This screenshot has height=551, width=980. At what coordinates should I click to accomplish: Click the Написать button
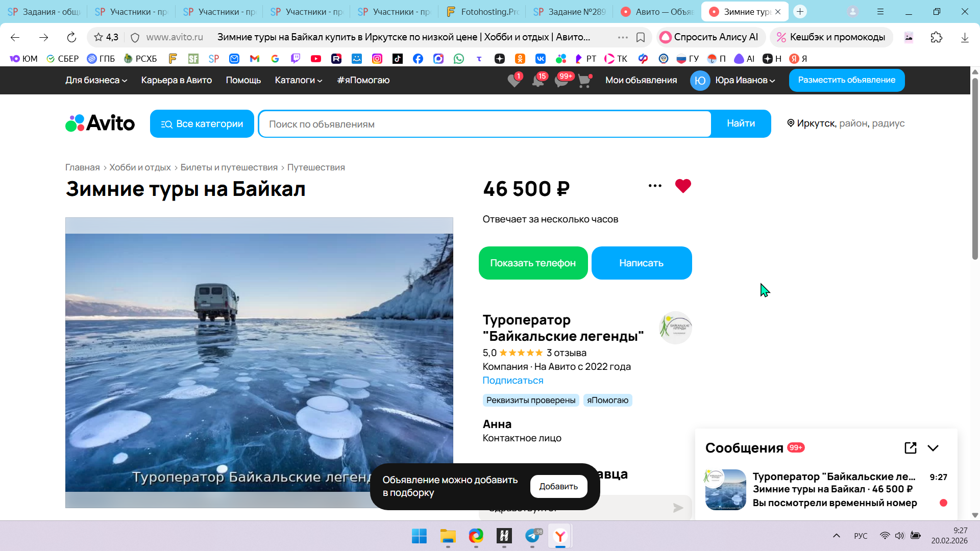(641, 263)
